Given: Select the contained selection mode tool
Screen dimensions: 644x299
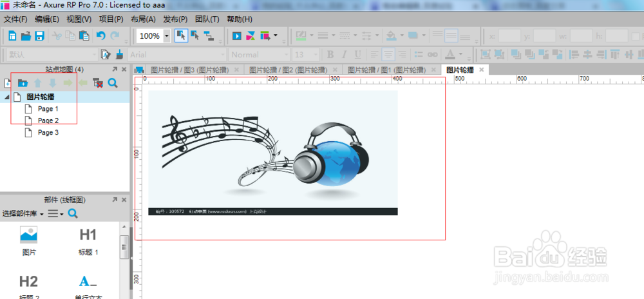Looking at the screenshot, I should tap(195, 36).
